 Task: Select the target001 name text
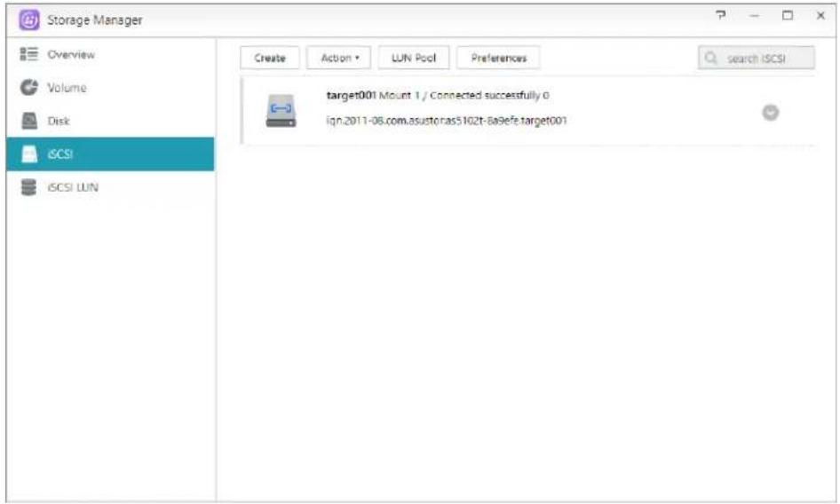[351, 95]
